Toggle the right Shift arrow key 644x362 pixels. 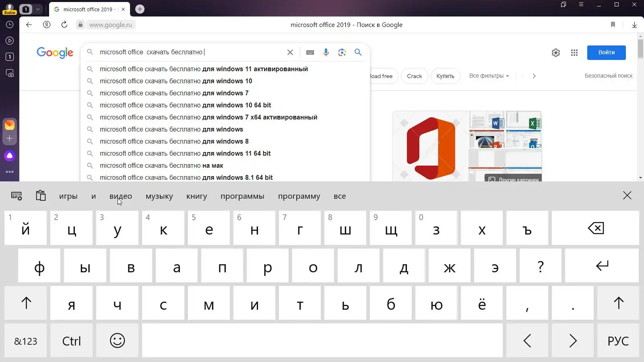[x=618, y=303]
